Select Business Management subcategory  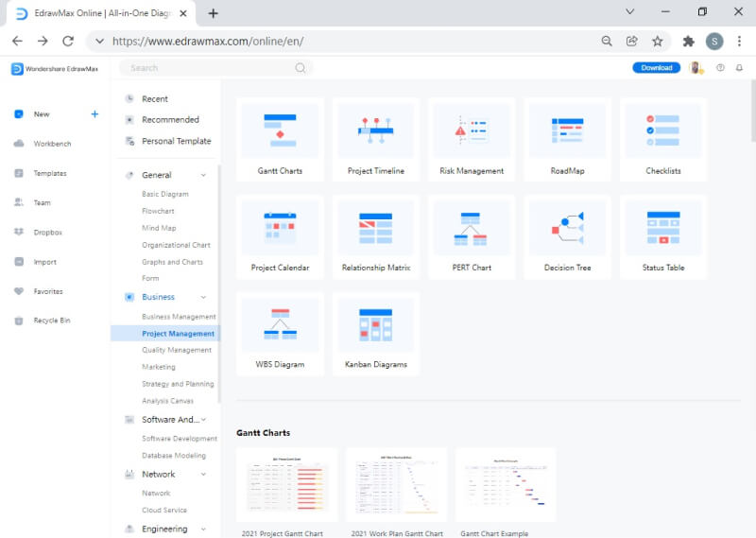pos(179,317)
